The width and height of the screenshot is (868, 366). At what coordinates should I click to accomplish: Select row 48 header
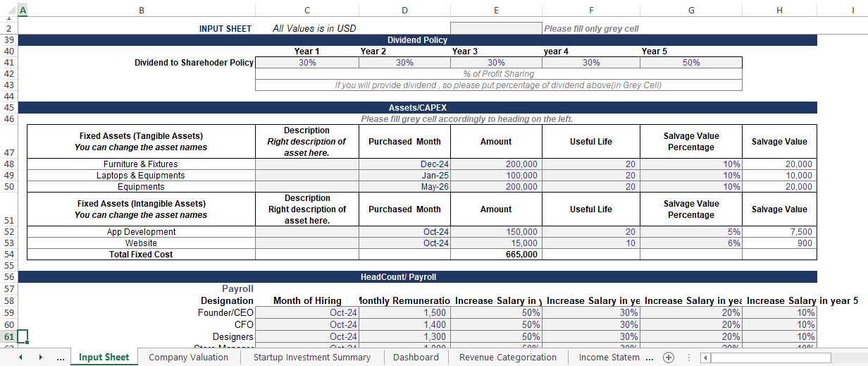point(9,164)
